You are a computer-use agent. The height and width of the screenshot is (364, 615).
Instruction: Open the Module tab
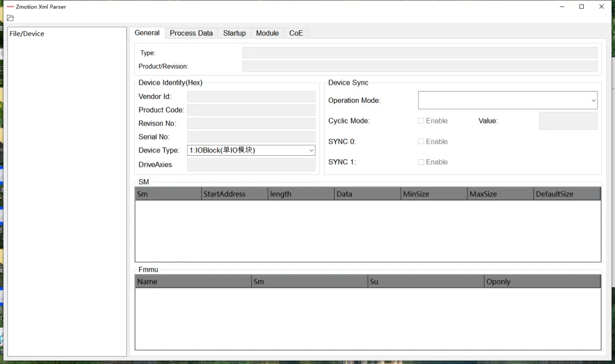267,34
